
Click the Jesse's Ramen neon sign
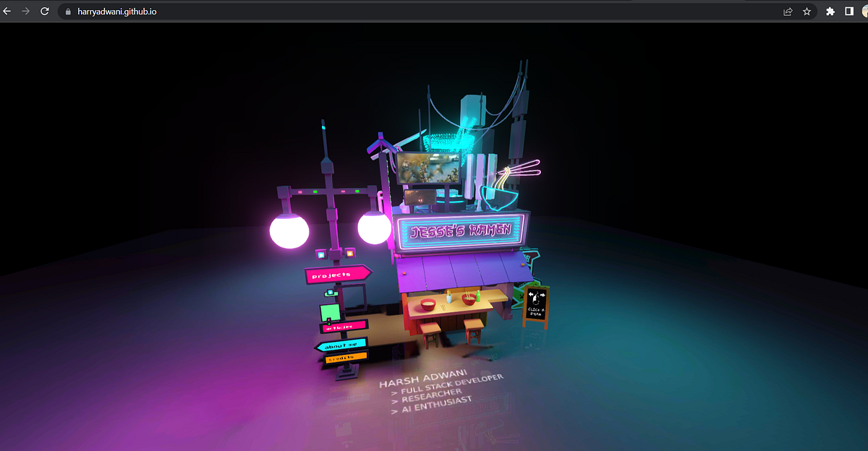(x=461, y=232)
